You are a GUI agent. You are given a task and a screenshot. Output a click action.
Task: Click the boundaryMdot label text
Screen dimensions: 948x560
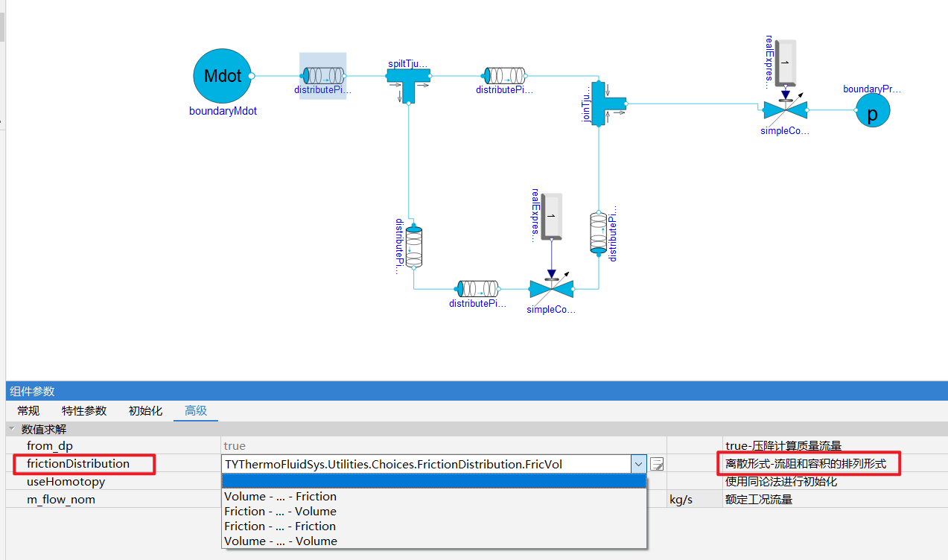pyautogui.click(x=223, y=111)
